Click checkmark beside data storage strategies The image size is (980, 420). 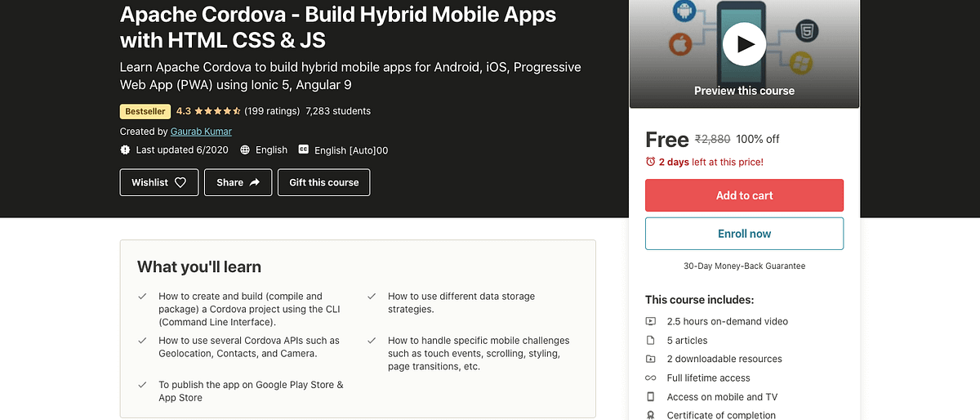[372, 296]
